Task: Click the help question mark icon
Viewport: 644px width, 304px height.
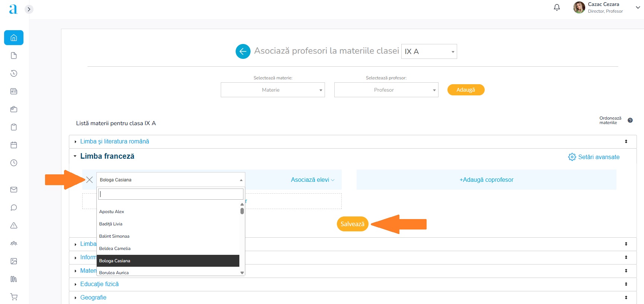Action: point(630,120)
